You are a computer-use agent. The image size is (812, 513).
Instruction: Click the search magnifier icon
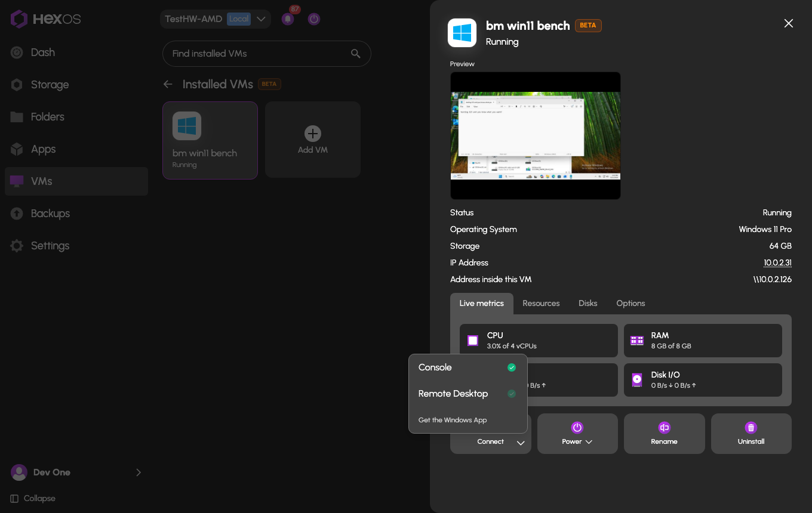(x=356, y=54)
